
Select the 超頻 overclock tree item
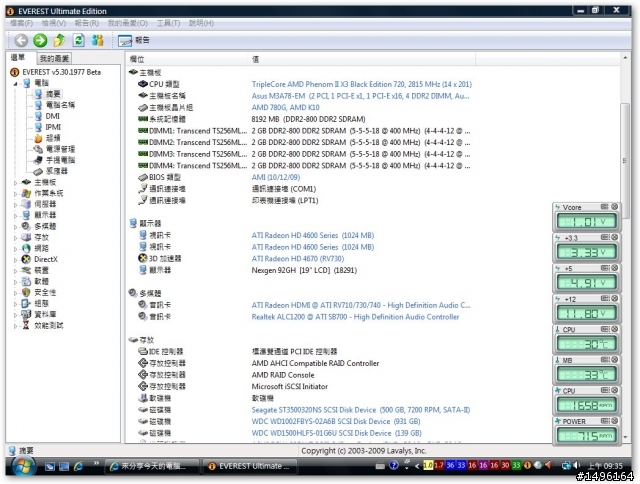[x=53, y=138]
